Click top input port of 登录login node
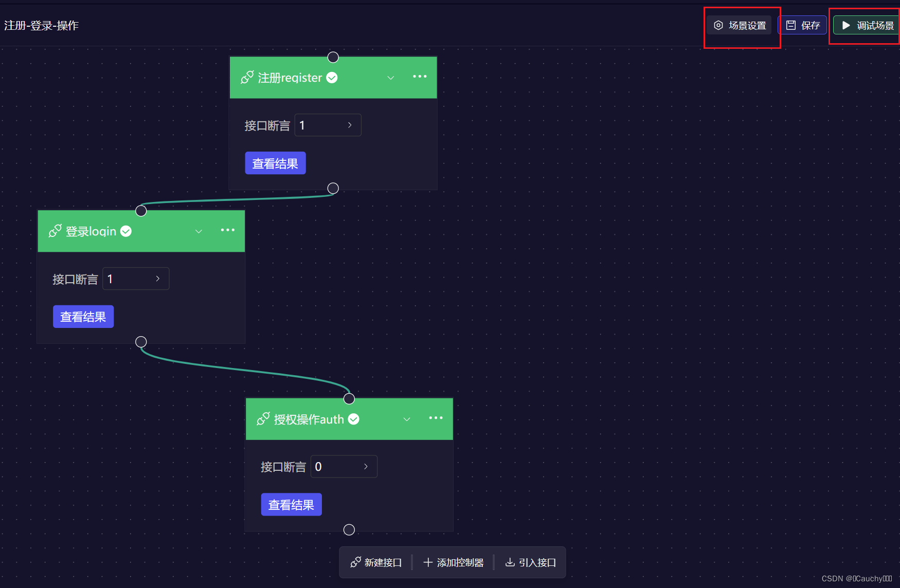This screenshot has width=900, height=588. click(x=141, y=211)
